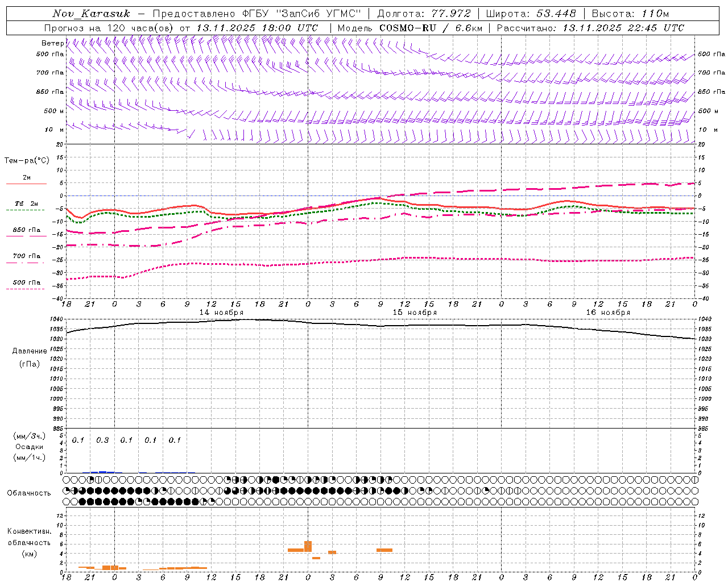Screen dimensions: 728x582
Task: Click the station name Nov_Karasuk in header
Action: [x=91, y=14]
